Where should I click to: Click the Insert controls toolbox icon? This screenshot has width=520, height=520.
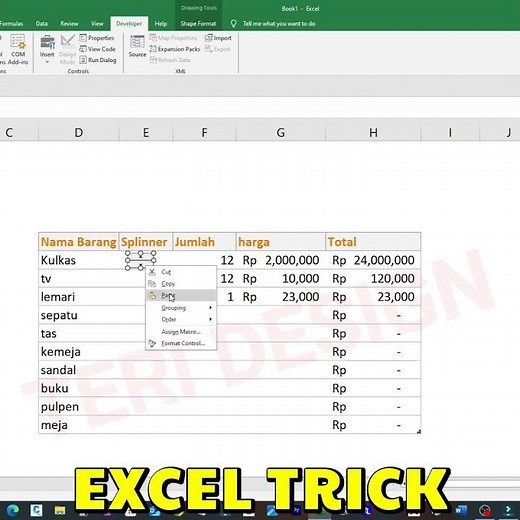(x=47, y=43)
